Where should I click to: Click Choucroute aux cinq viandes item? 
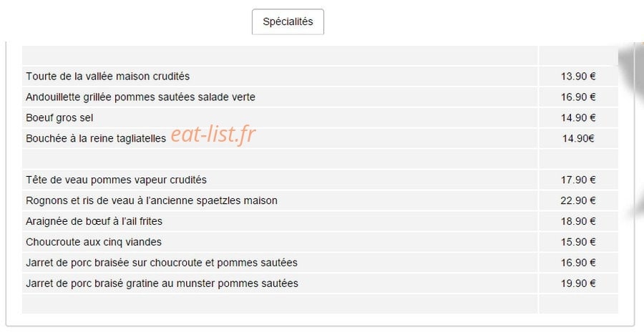point(94,242)
